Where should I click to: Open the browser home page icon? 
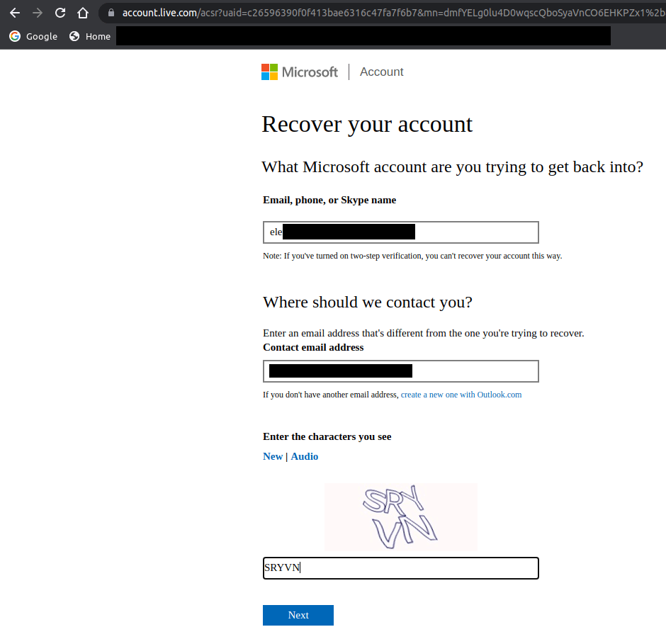coord(81,12)
